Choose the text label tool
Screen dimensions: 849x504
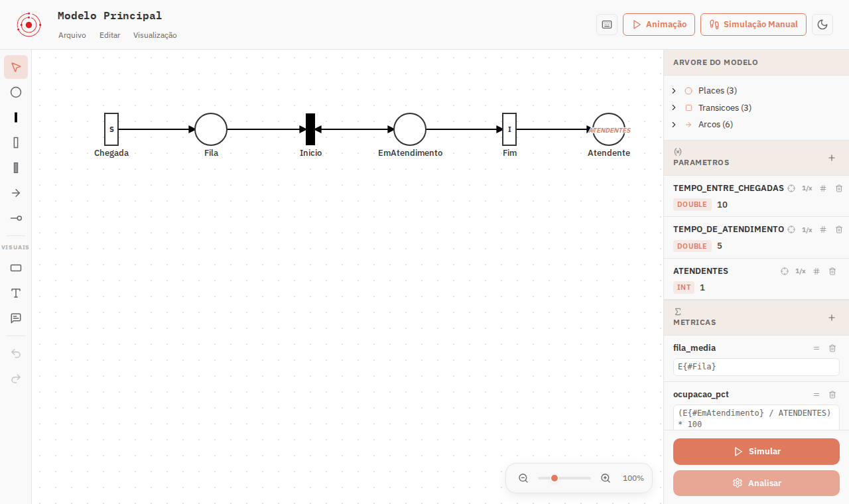click(16, 293)
